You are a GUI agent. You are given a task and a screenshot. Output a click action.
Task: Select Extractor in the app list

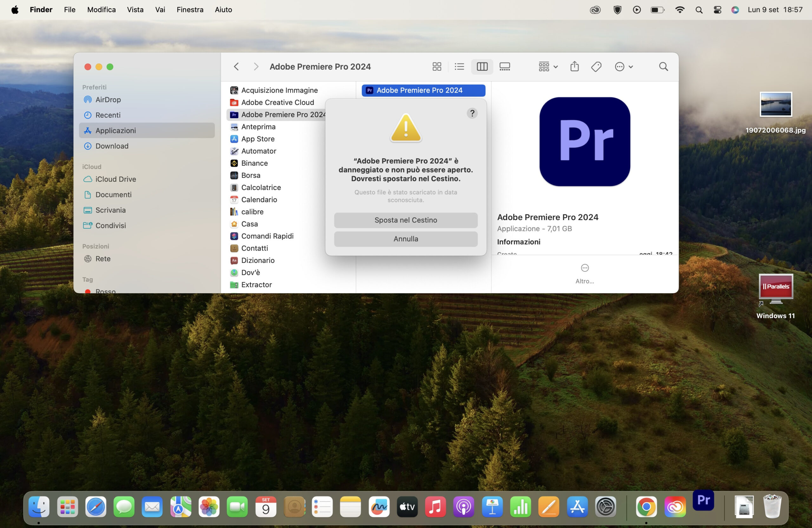288,284
